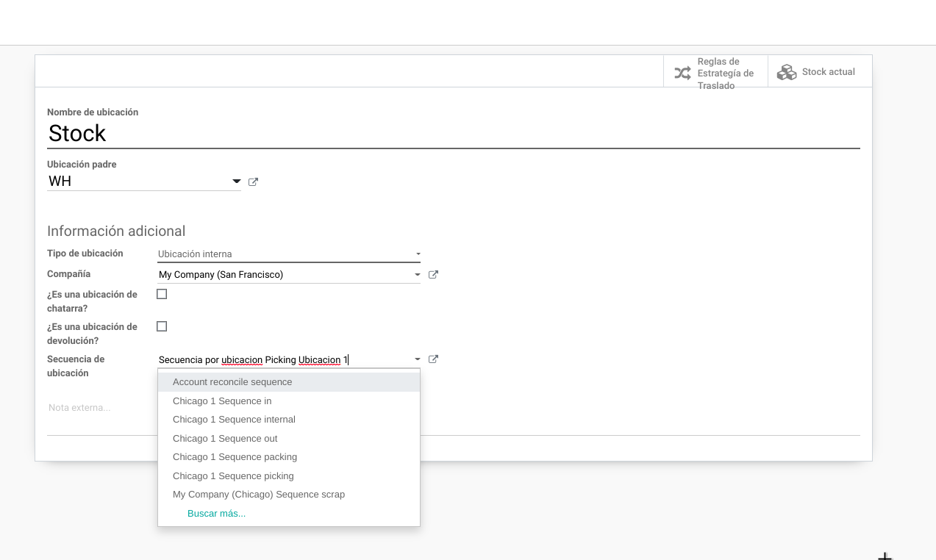Open external link for Compañía
This screenshot has height=560, width=936.
click(x=433, y=274)
